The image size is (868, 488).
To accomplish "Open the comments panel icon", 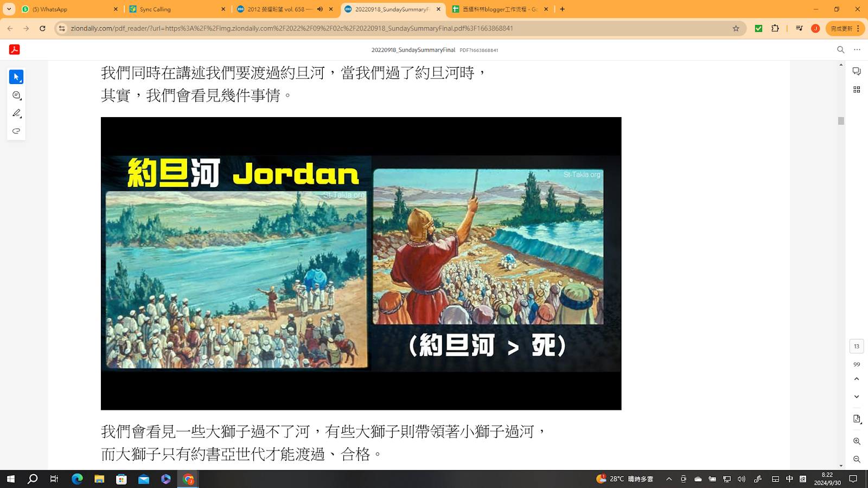I will [x=857, y=72].
